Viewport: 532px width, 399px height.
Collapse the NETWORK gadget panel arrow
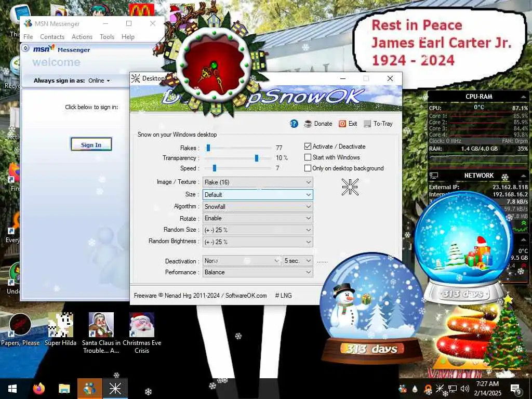524,176
